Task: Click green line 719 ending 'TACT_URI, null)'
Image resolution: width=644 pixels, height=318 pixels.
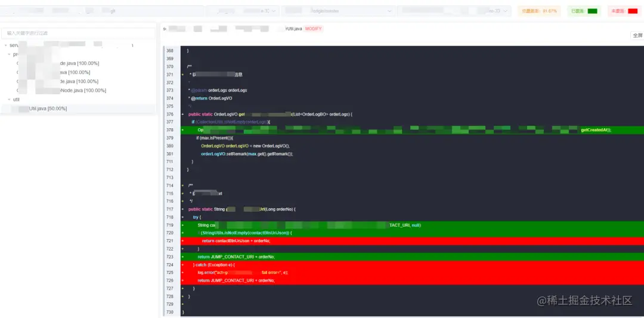Action: pos(413,225)
